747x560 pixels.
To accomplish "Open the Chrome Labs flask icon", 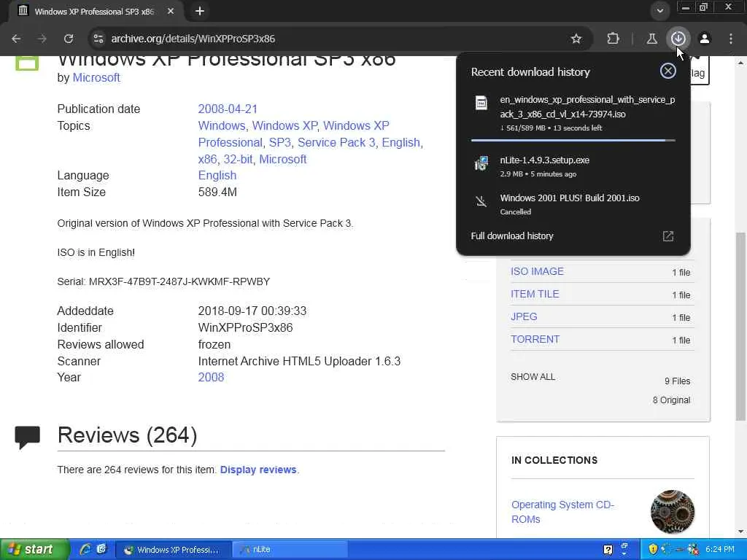I will coord(651,39).
